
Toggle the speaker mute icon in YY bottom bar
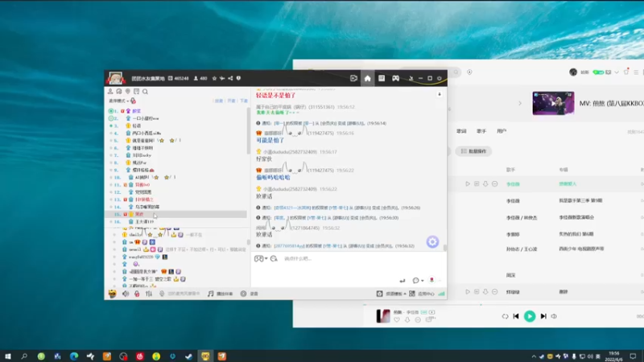point(126,294)
